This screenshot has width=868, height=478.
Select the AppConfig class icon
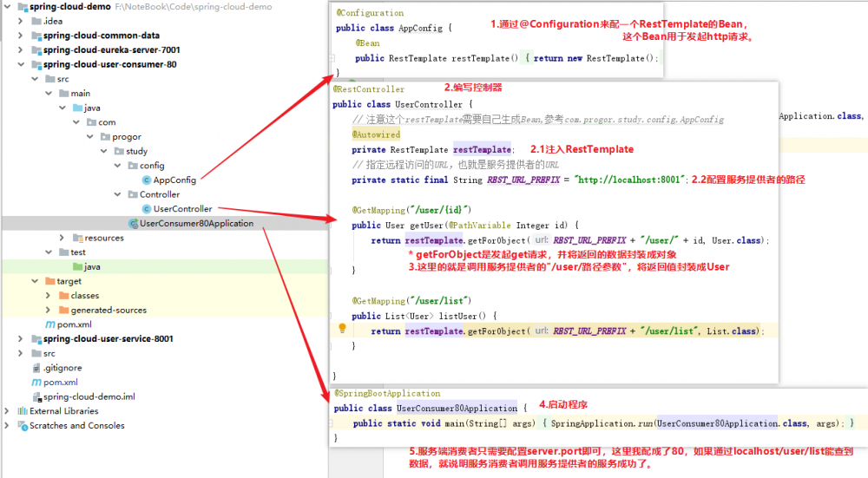coord(147,180)
